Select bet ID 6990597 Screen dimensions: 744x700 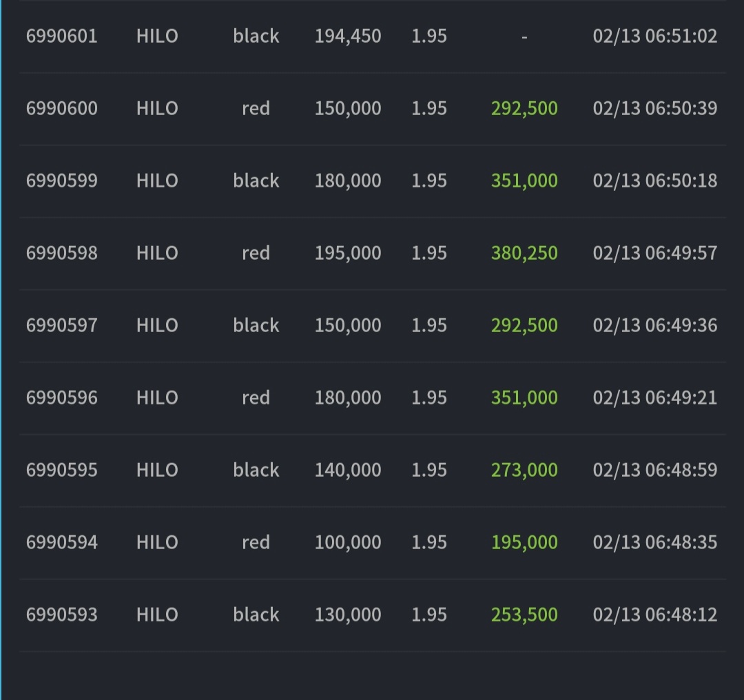pos(62,326)
